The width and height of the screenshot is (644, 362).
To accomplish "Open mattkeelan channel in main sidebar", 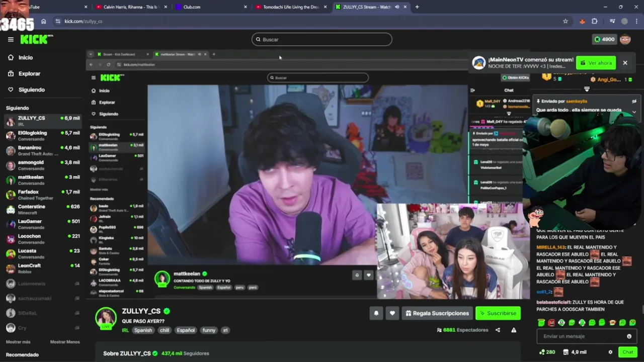I will coord(43,180).
